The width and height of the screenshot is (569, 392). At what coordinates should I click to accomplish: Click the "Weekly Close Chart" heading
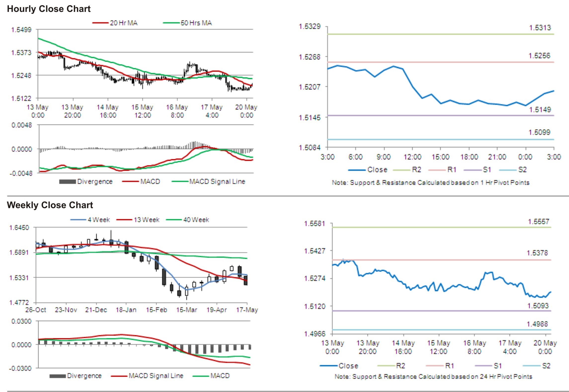tap(50, 205)
